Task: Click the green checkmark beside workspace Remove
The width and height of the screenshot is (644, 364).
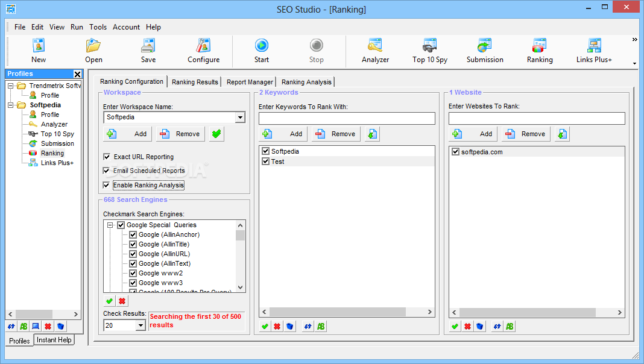Action: (x=216, y=134)
